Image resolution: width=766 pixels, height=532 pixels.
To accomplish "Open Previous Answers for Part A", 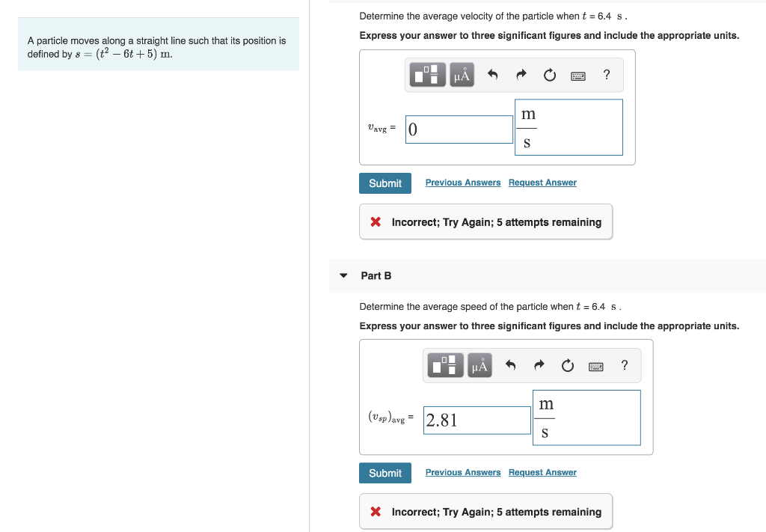I will (x=463, y=182).
